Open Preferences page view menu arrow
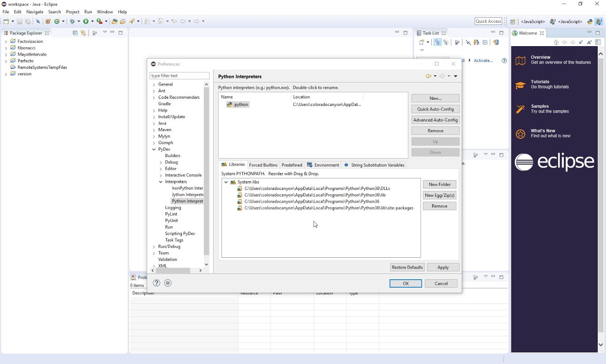 point(456,76)
